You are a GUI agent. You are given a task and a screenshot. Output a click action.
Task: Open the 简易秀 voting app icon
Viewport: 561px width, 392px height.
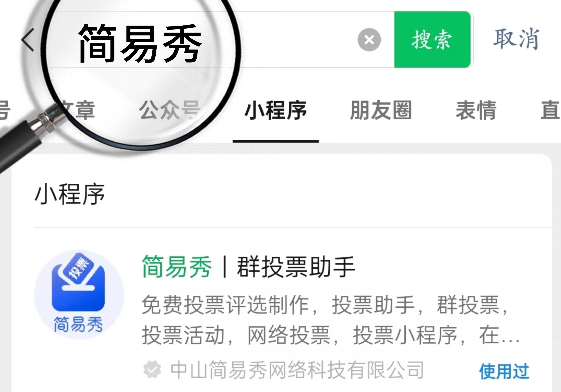pyautogui.click(x=79, y=294)
